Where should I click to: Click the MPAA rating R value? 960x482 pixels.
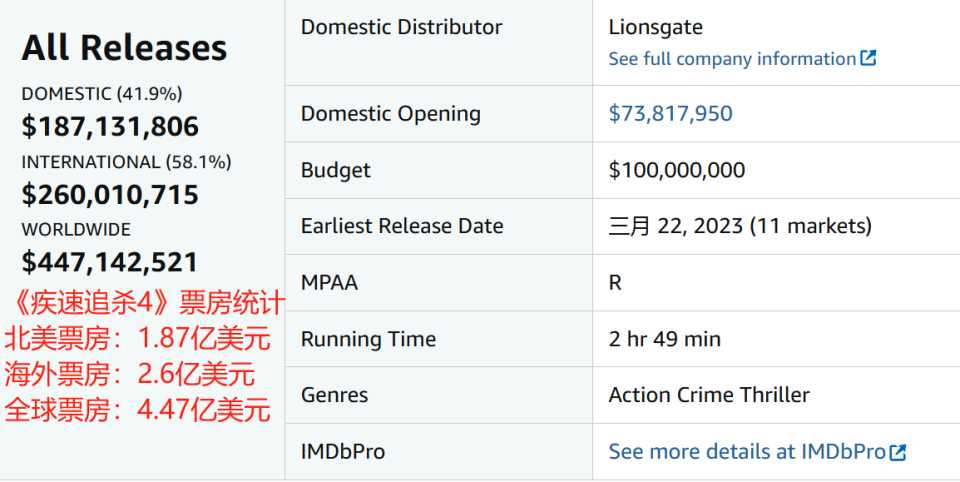click(x=615, y=283)
